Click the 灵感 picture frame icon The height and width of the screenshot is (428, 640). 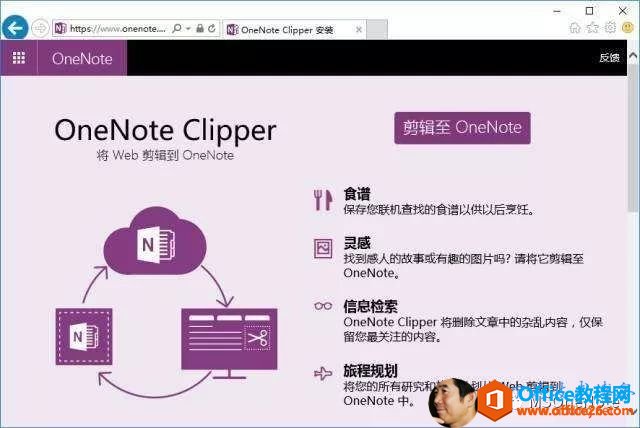pyautogui.click(x=323, y=248)
